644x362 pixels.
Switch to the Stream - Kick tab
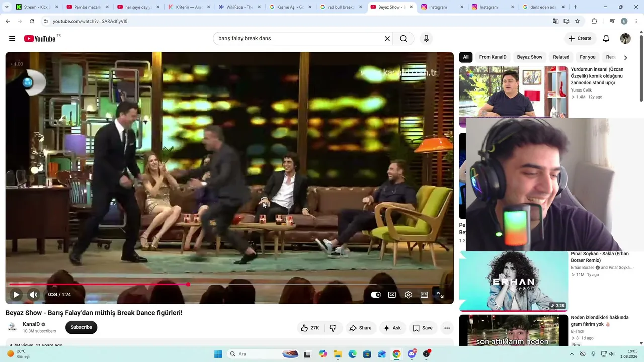point(36,7)
